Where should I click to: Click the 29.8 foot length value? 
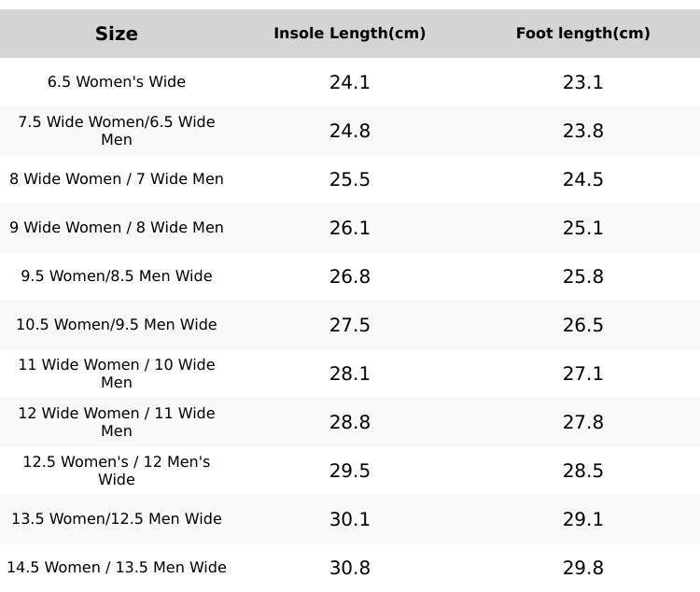point(583,568)
